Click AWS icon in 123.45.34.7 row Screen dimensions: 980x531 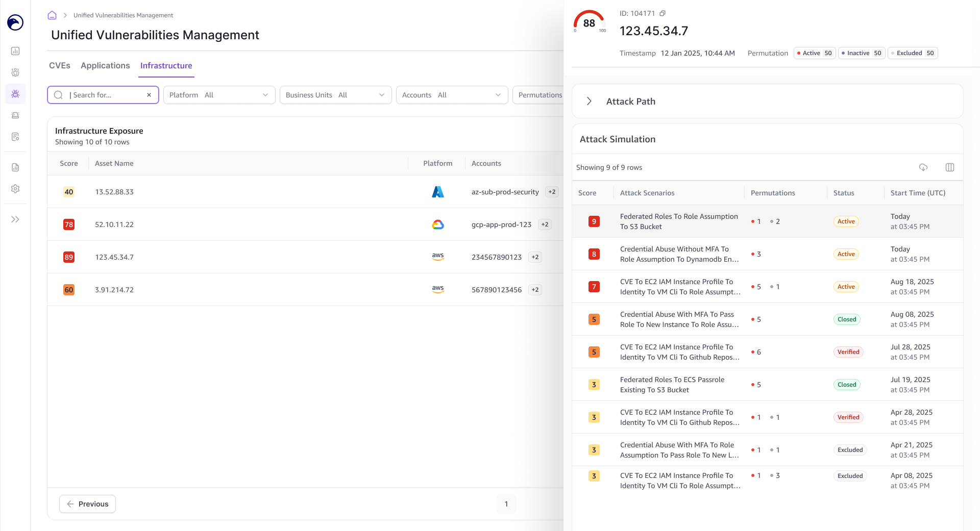[x=438, y=257]
